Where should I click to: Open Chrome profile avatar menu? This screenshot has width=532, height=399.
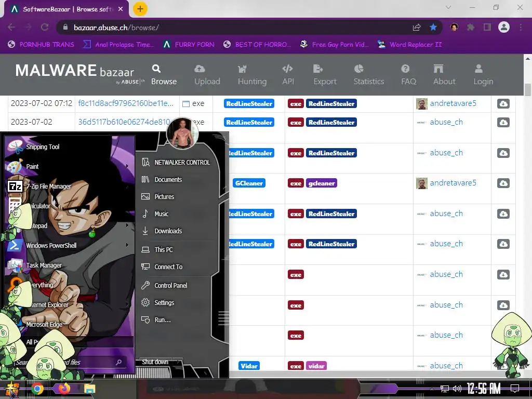click(504, 27)
